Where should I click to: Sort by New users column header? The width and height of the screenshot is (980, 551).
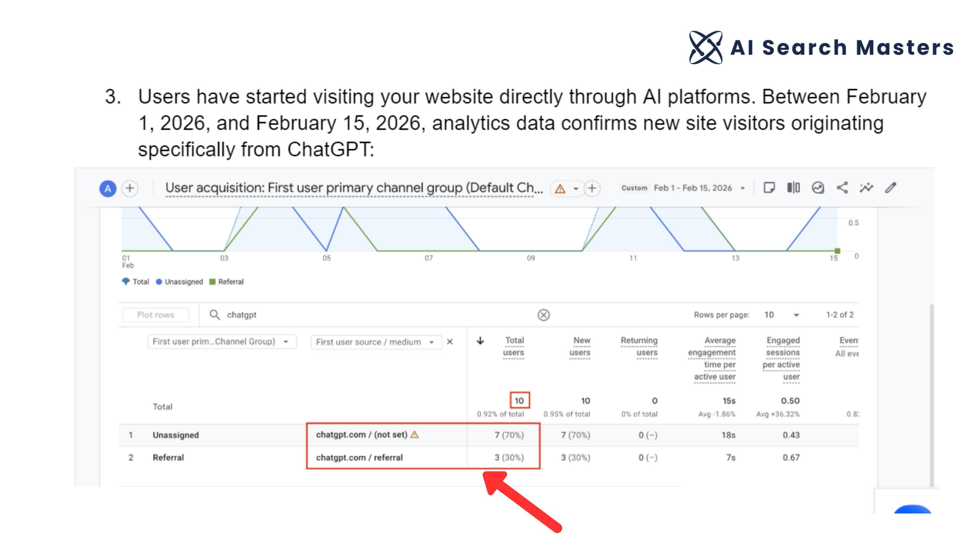(580, 346)
